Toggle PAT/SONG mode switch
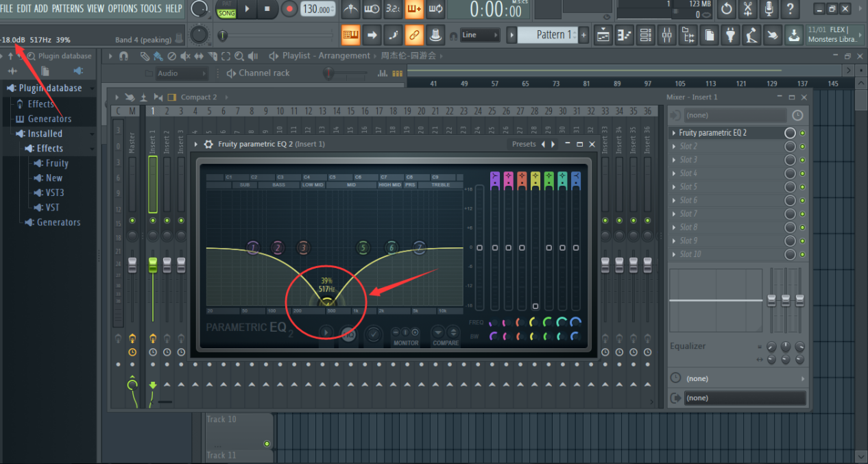The width and height of the screenshot is (868, 464). coord(226,9)
